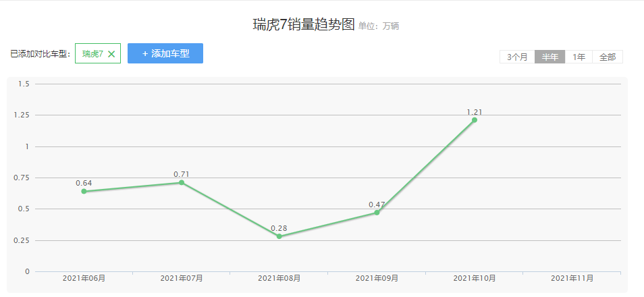Click the 0.5 y-axis value
The width and height of the screenshot is (644, 297).
(24, 209)
